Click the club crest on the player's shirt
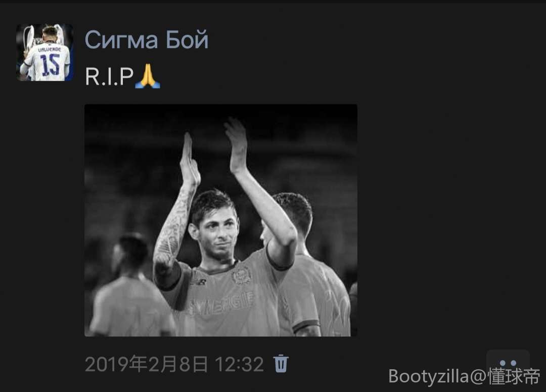Image resolution: width=546 pixels, height=392 pixels. click(242, 275)
